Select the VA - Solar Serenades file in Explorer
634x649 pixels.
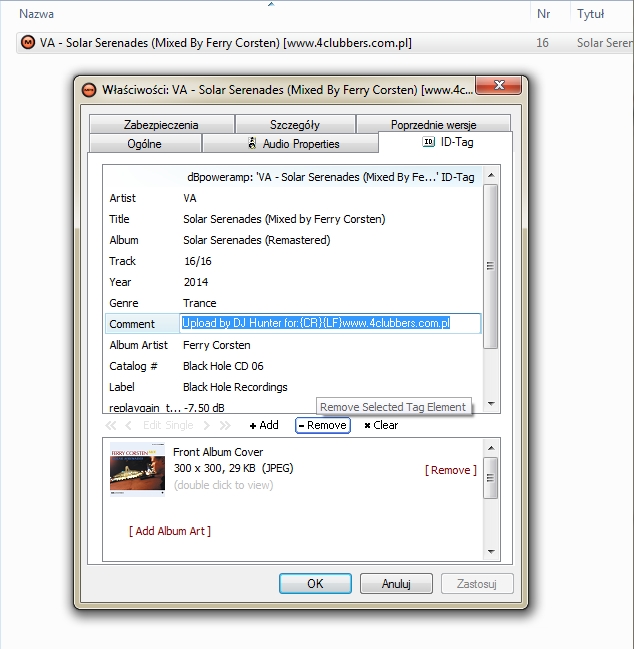point(226,43)
